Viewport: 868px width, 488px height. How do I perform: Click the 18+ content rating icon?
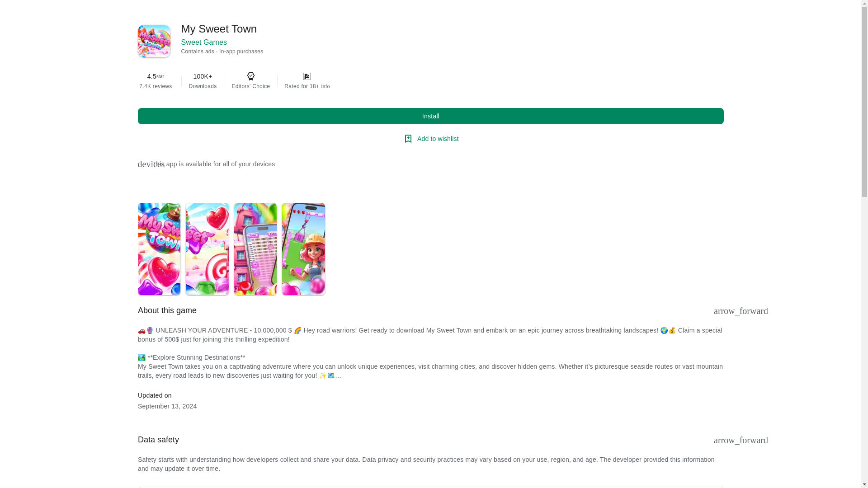[307, 76]
